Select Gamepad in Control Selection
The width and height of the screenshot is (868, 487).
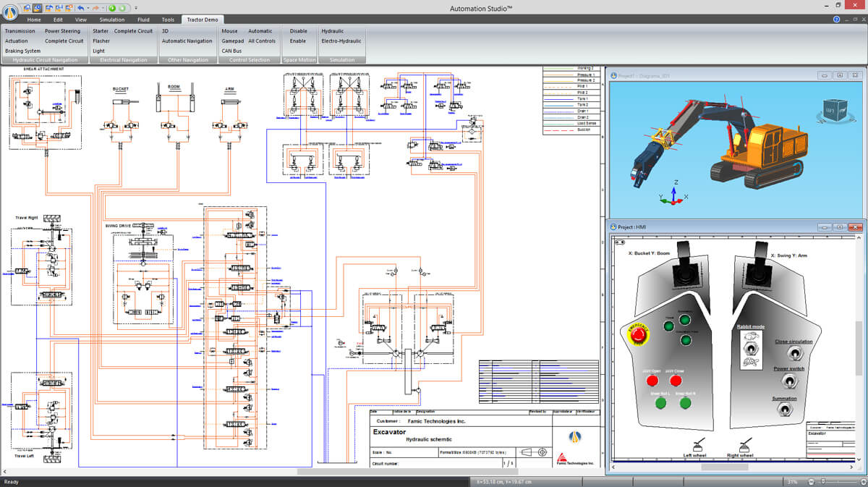231,41
